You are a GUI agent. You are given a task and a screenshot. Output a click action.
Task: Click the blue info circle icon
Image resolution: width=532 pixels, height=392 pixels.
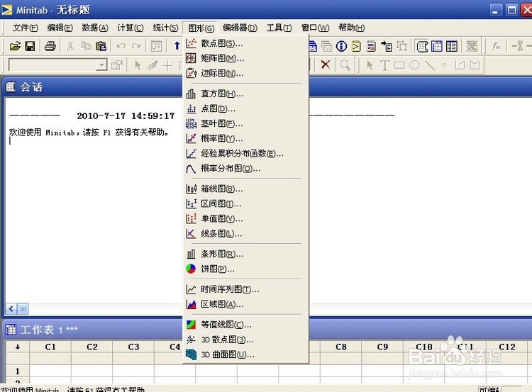coord(341,46)
